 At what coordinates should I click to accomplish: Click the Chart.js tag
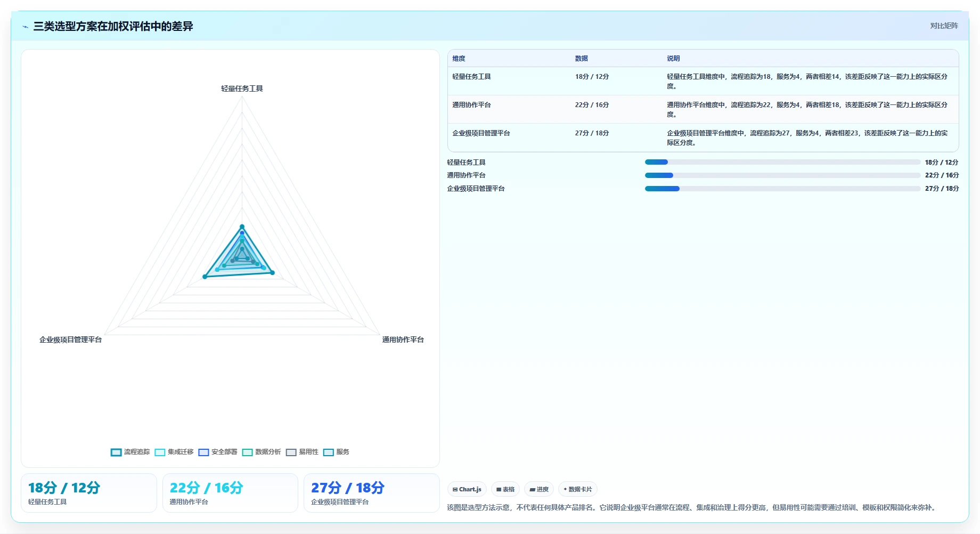coord(467,489)
